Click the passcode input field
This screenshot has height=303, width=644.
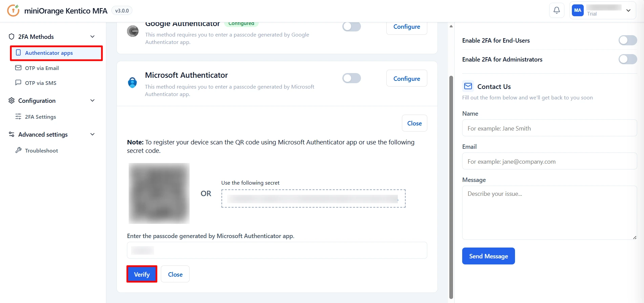[277, 250]
